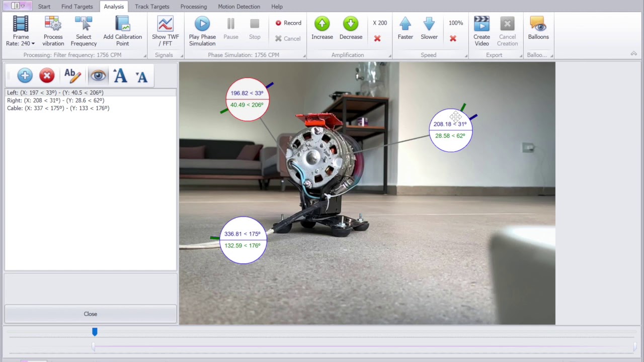This screenshot has height=362, width=644.
Task: Decrease font size with small A
Action: click(142, 76)
